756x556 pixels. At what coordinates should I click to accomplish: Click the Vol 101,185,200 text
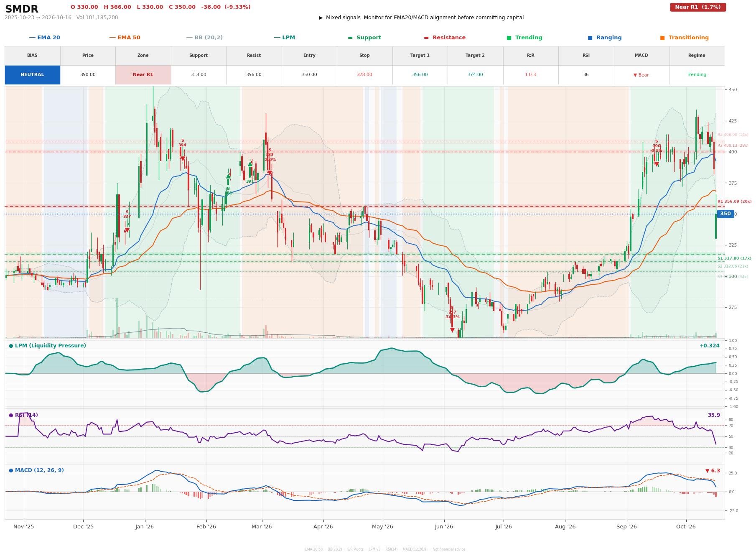[97, 18]
